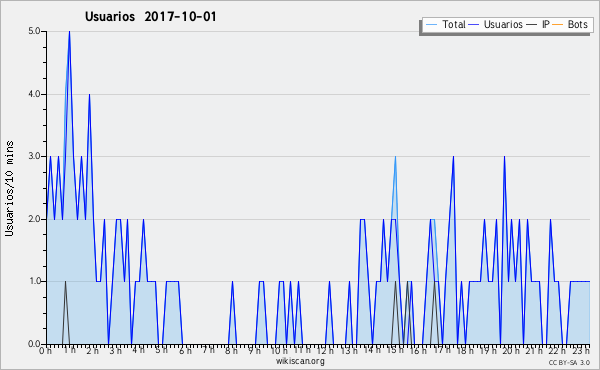Click the '21 h' x-axis label

click(534, 350)
